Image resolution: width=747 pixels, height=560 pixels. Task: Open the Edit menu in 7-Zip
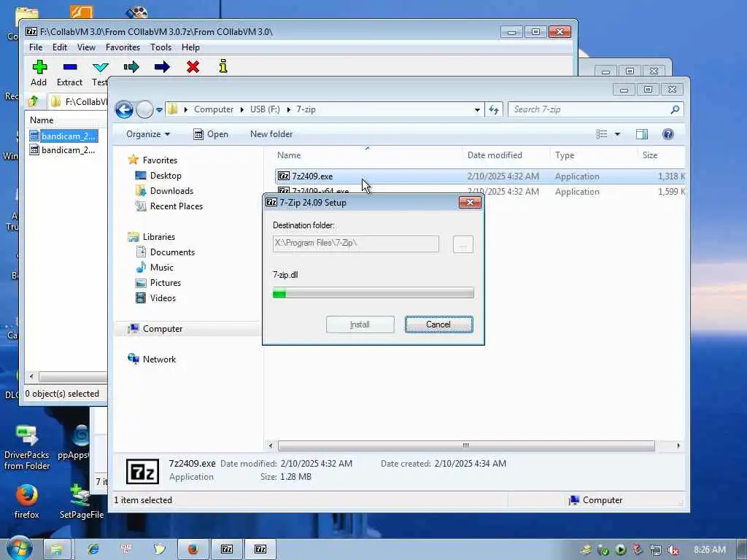(60, 47)
